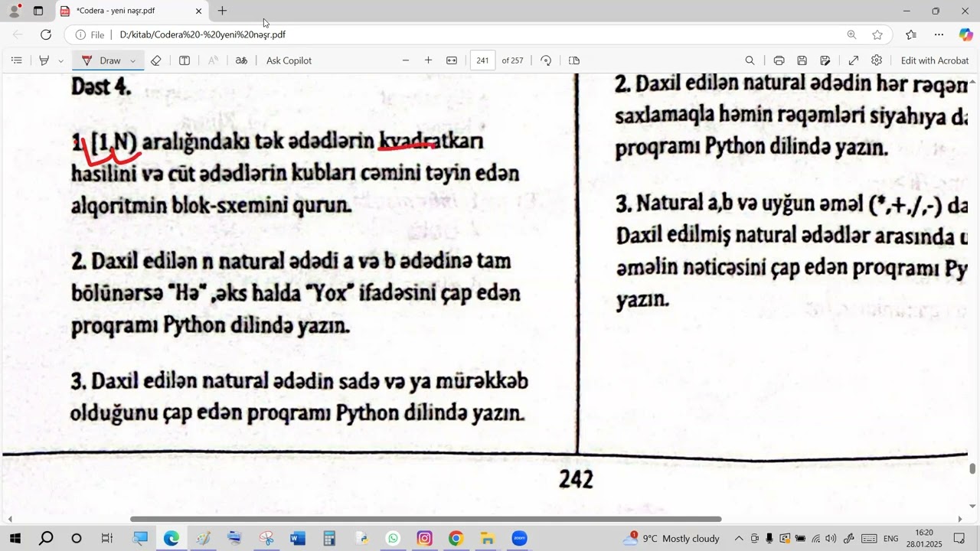Open the Edge profile icon
This screenshot has height=551, width=980.
click(x=14, y=11)
